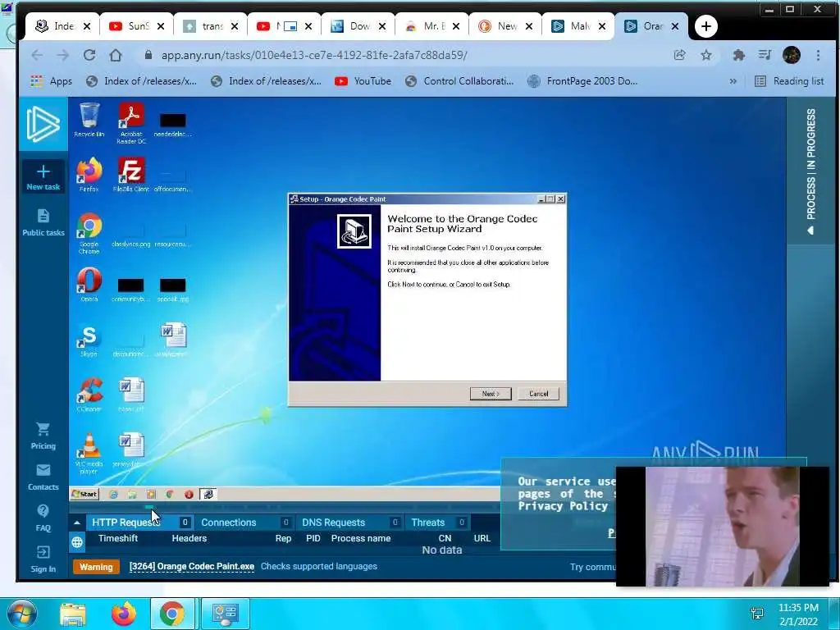Collapse the network panel with up arrow
This screenshot has width=840, height=630.
click(77, 523)
